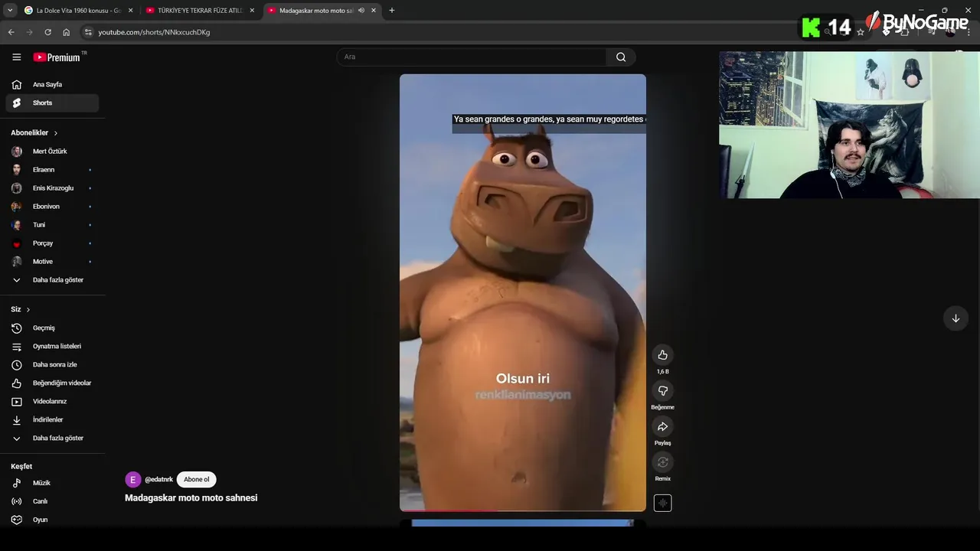Open Oynatma listeleri playlists
The width and height of the screenshot is (980, 551).
tap(52, 346)
